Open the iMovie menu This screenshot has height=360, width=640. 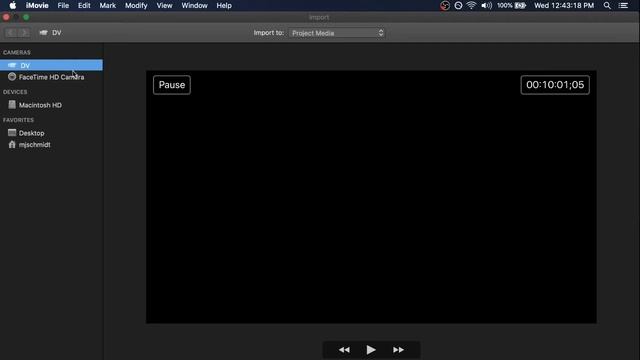[x=37, y=6]
